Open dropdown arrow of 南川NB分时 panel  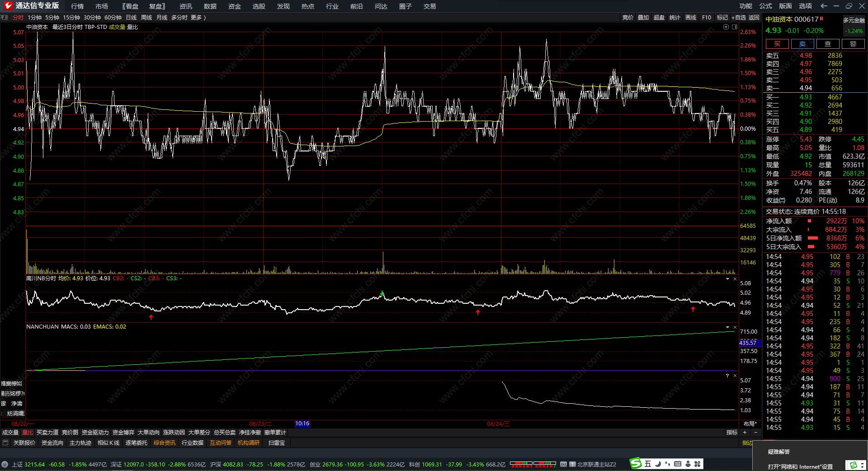coord(727,279)
